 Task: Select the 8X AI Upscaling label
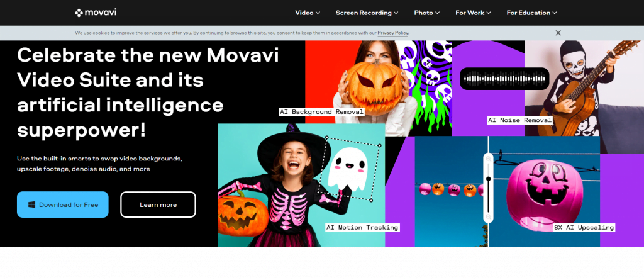pos(584,227)
